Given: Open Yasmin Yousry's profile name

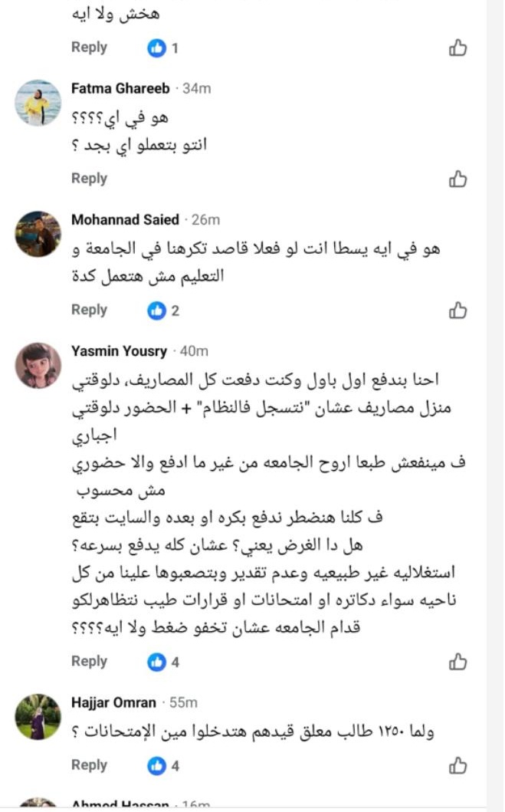Looking at the screenshot, I should 119,351.
